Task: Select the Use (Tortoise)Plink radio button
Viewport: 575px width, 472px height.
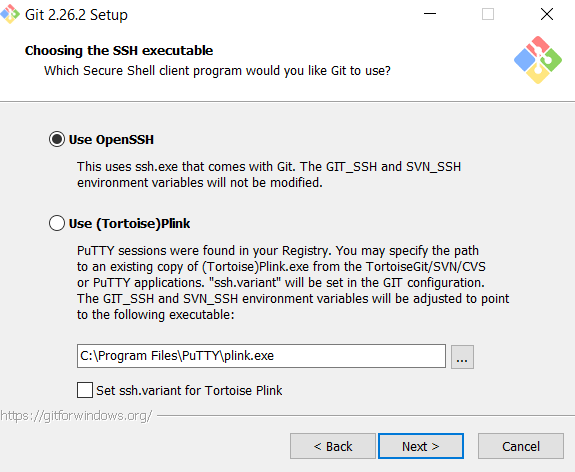Action: (x=57, y=223)
